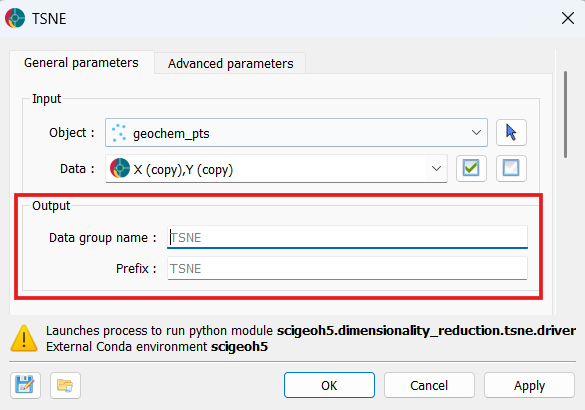Click the deselect all data empty box
The height and width of the screenshot is (410, 585).
pos(511,168)
